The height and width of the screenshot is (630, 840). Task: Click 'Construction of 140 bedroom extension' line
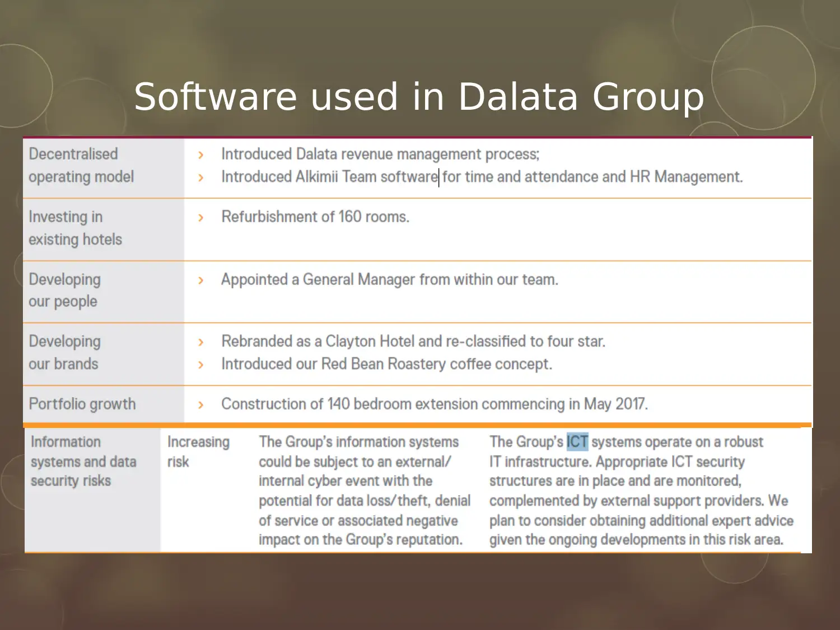point(435,404)
